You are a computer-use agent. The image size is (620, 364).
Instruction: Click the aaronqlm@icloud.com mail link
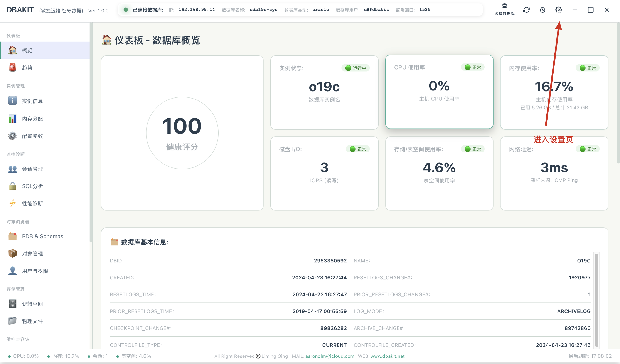coord(330,356)
